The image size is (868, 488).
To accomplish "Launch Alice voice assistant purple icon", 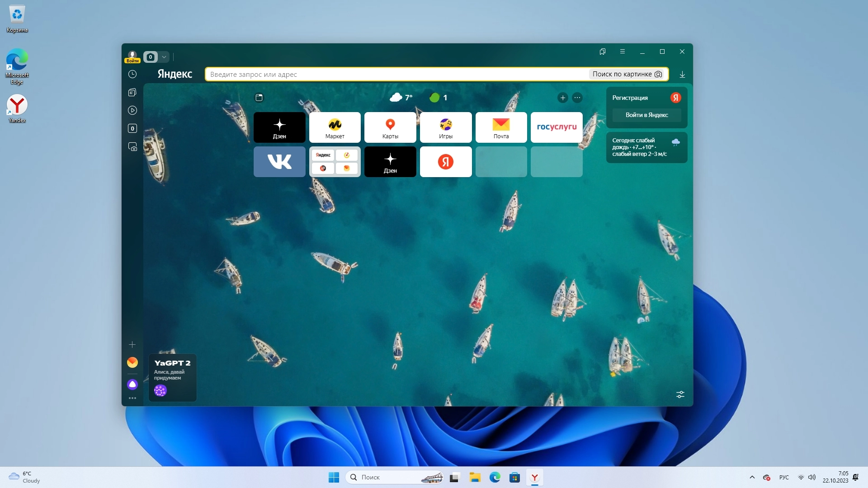I will click(132, 385).
